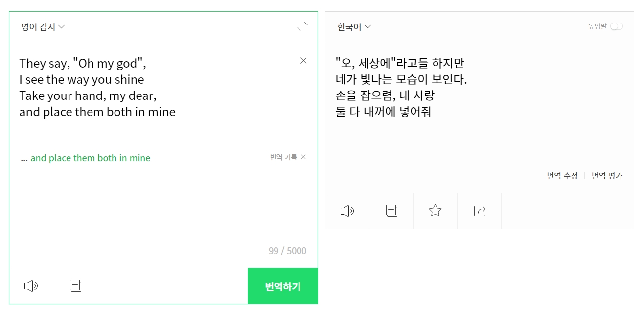Open 번역 수정 to edit the translation
Screen dimensions: 644x310
click(562, 176)
